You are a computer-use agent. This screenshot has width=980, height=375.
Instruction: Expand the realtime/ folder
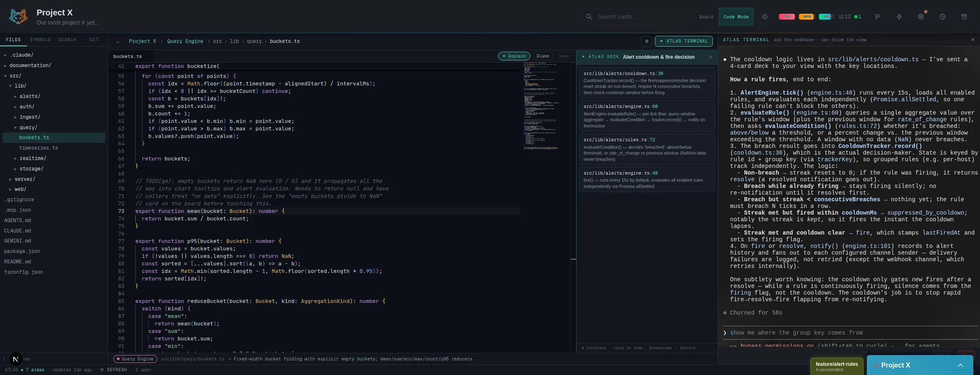[54, 158]
